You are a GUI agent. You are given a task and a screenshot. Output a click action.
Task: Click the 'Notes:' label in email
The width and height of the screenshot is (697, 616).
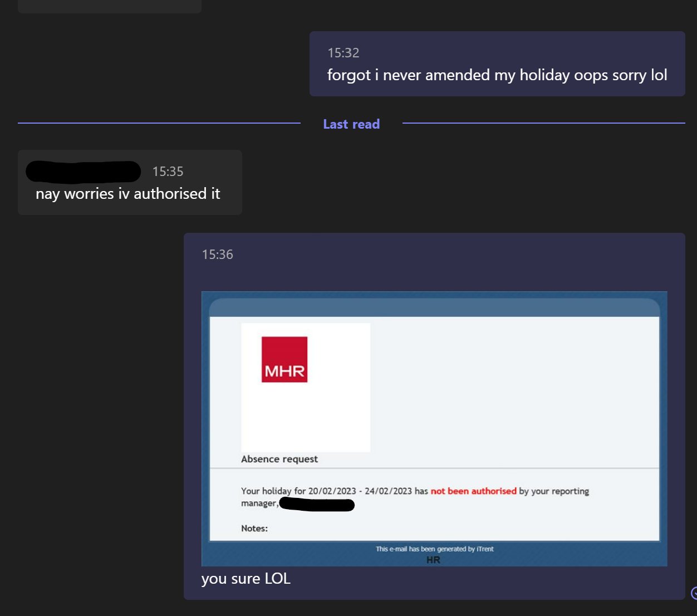pyautogui.click(x=254, y=528)
